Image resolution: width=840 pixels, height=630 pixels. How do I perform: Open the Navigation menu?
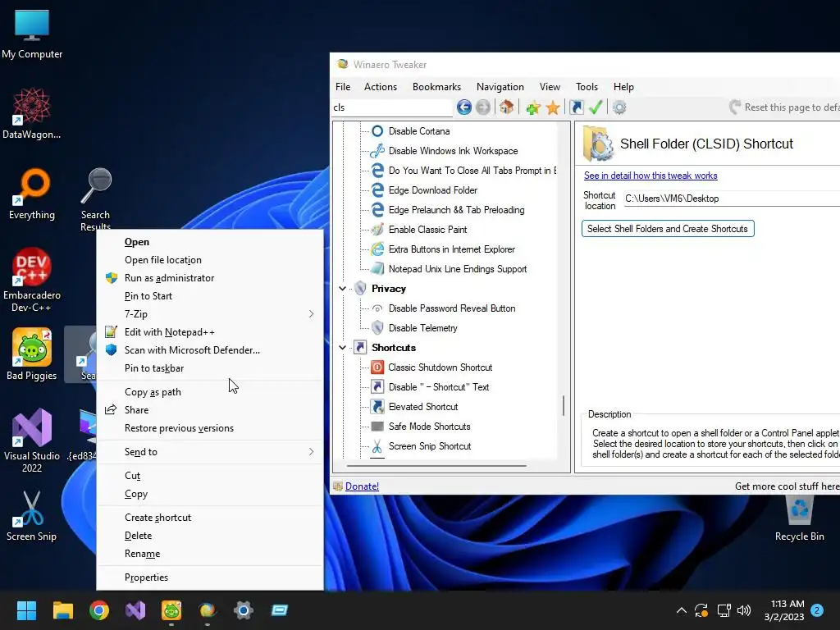click(x=500, y=87)
